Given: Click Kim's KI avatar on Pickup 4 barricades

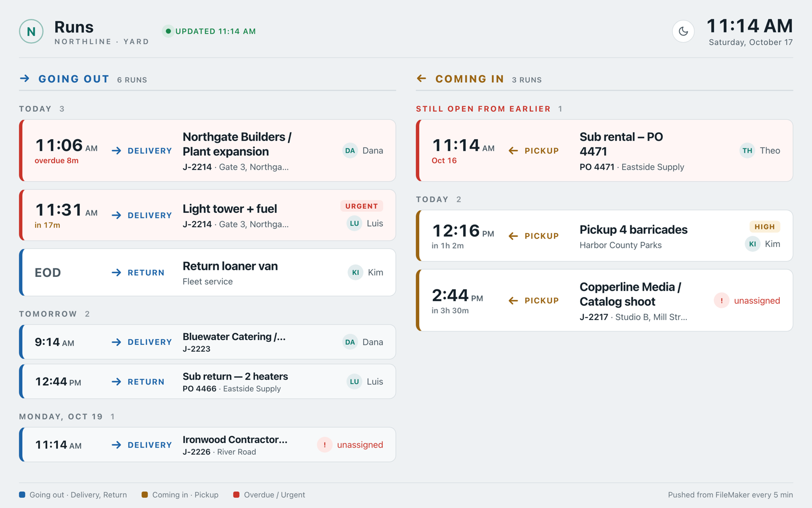Looking at the screenshot, I should 752,244.
